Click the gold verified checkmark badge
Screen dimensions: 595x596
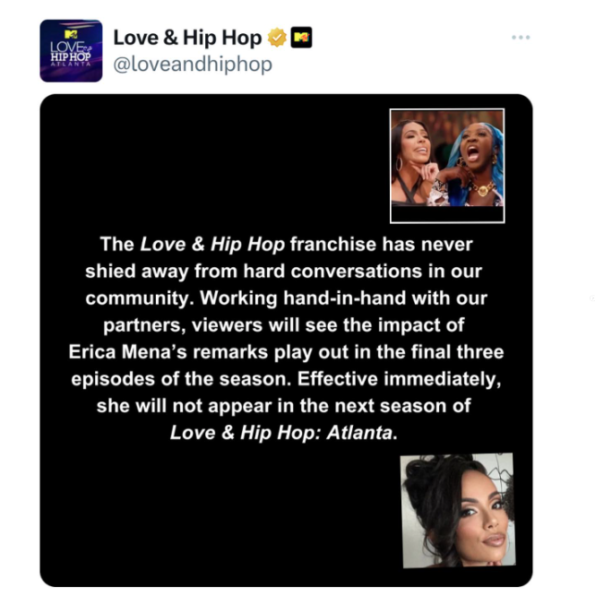[x=277, y=38]
